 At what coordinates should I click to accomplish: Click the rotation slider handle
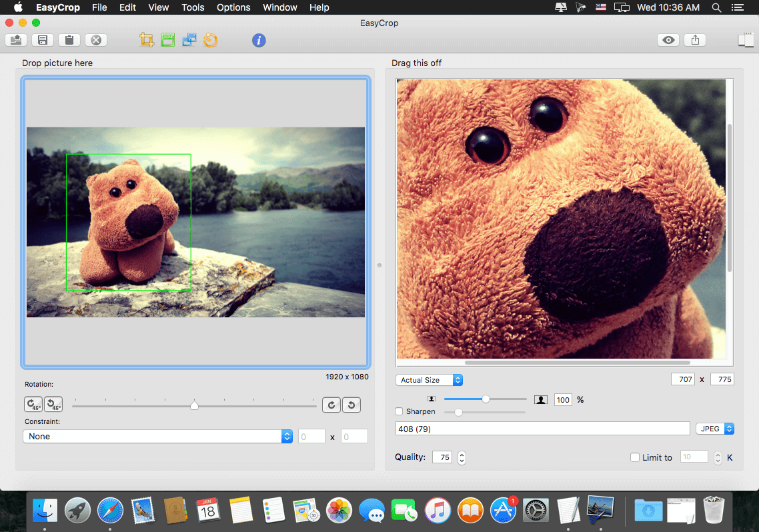tap(194, 405)
